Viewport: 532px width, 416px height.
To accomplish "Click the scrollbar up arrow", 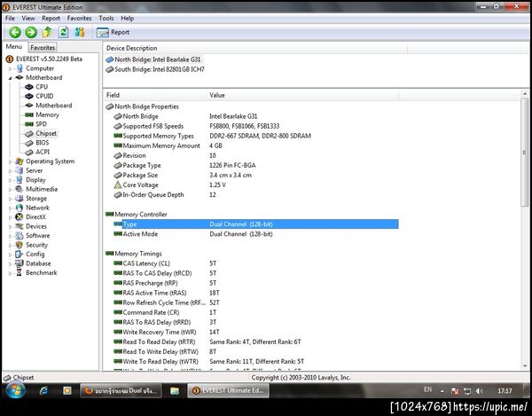I will click(x=525, y=94).
